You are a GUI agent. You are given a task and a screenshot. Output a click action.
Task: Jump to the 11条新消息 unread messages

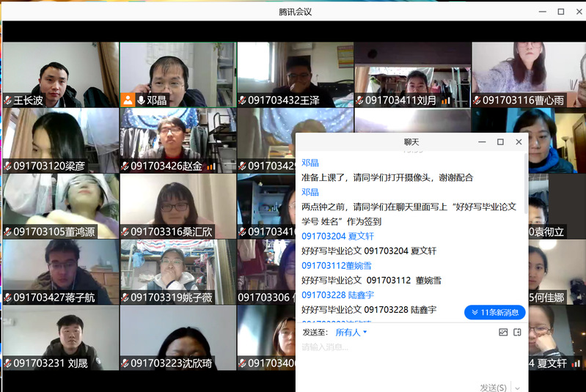(x=494, y=313)
